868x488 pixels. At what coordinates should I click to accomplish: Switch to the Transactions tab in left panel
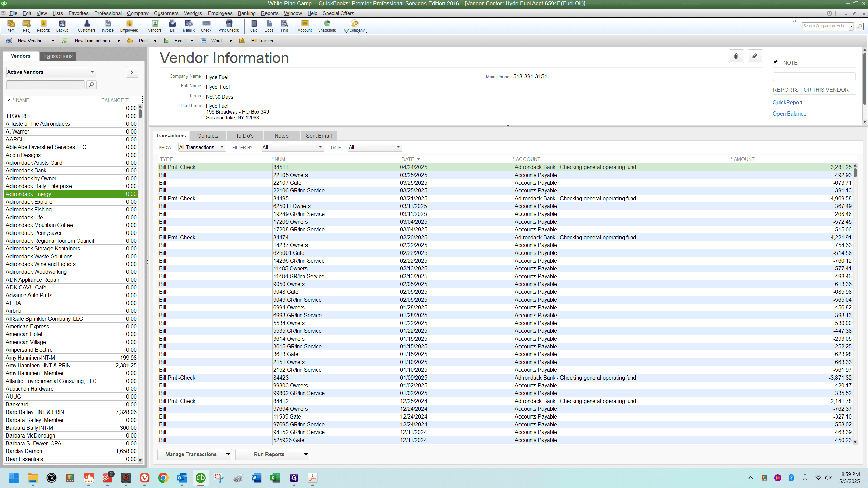pos(58,56)
